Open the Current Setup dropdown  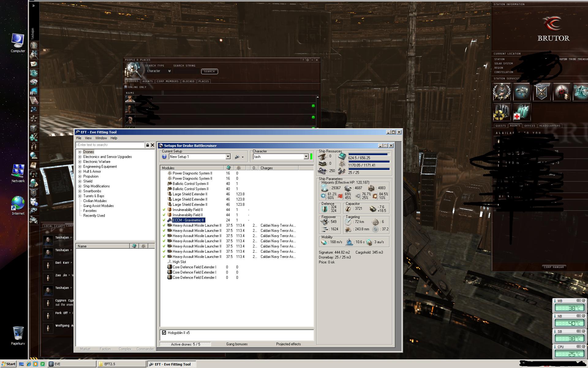pyautogui.click(x=228, y=157)
